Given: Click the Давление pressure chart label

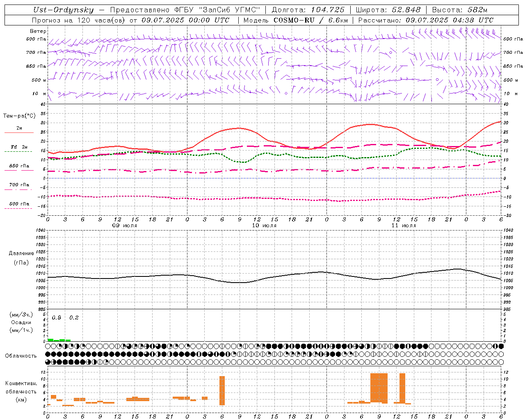Looking at the screenshot, I should click(x=21, y=253).
